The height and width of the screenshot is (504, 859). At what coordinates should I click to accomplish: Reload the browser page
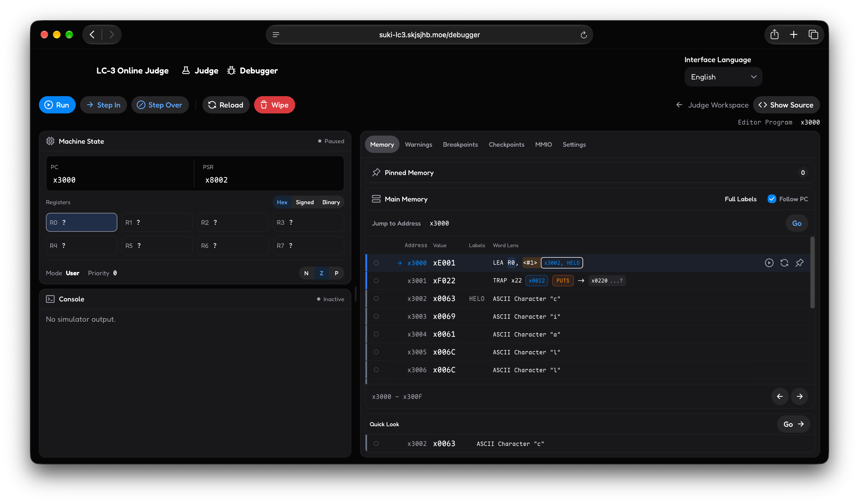pyautogui.click(x=584, y=35)
